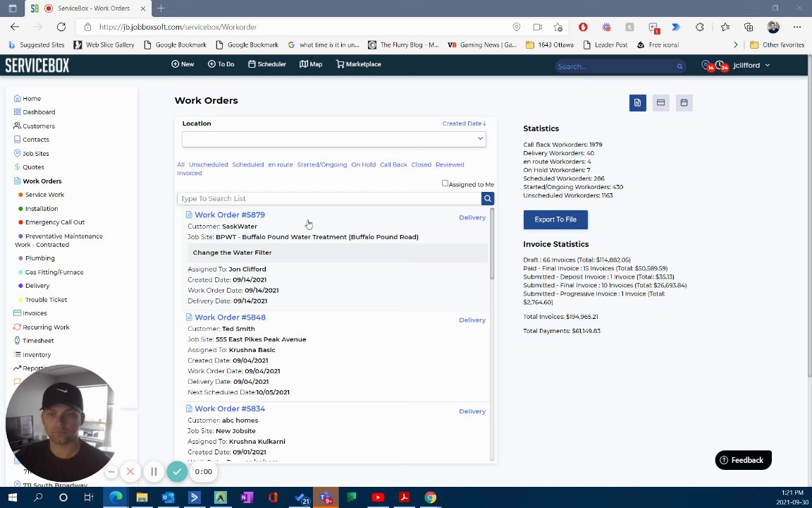Click the New button in header

183,64
